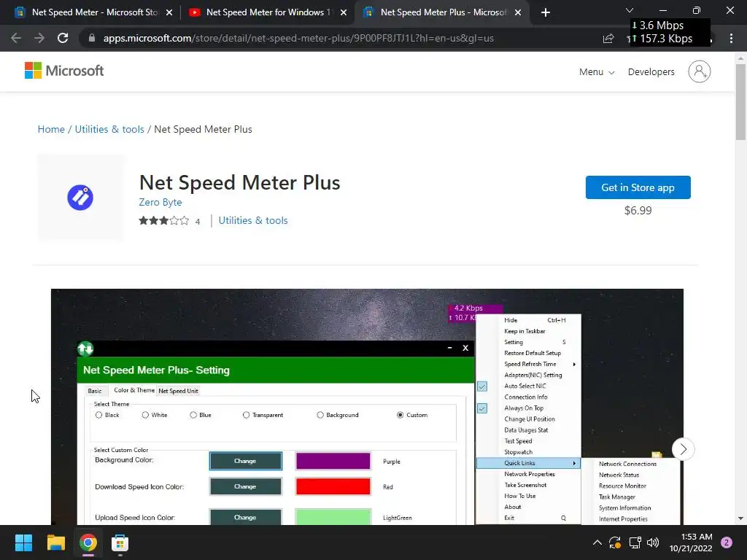
Task: Click the app screenshot image
Action: tap(367, 407)
